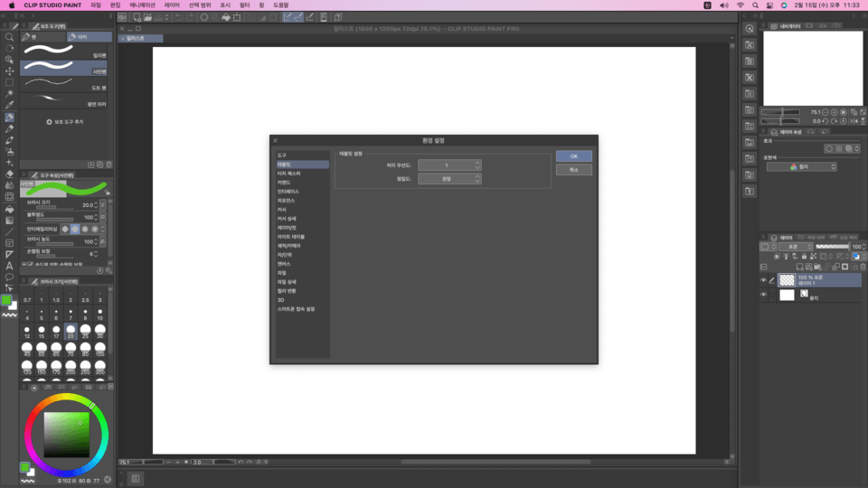Adjust Navigator zoom slider
Screen dimensions: 868x488
780,112
